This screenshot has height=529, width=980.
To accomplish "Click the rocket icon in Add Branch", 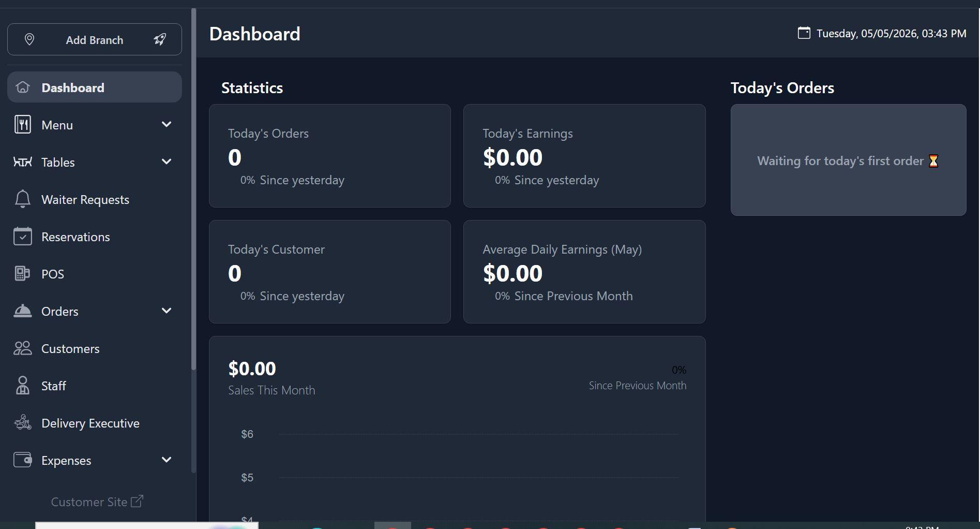I will (160, 39).
